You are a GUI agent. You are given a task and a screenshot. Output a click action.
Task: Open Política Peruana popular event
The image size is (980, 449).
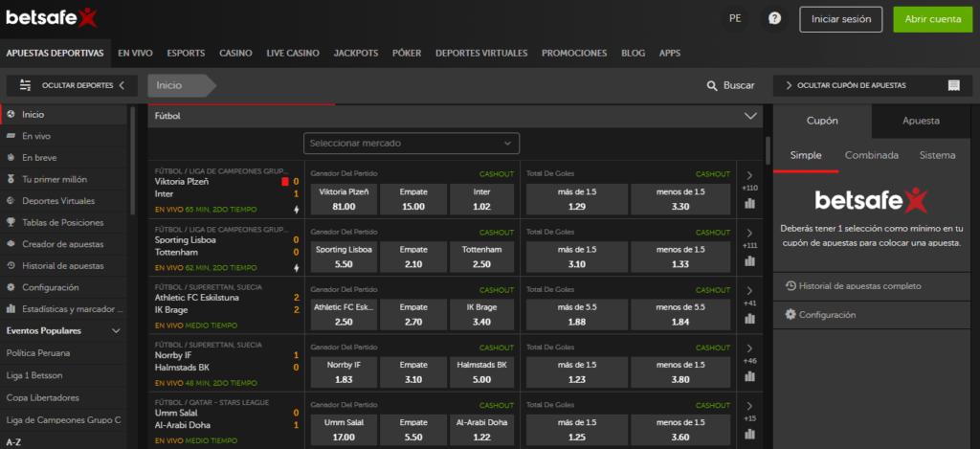coord(38,352)
